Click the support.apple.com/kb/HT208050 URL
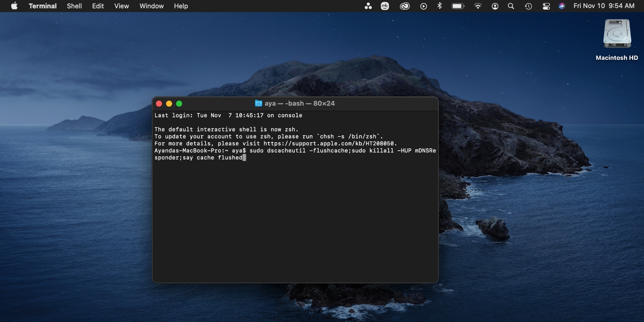This screenshot has width=644, height=322. (329, 144)
